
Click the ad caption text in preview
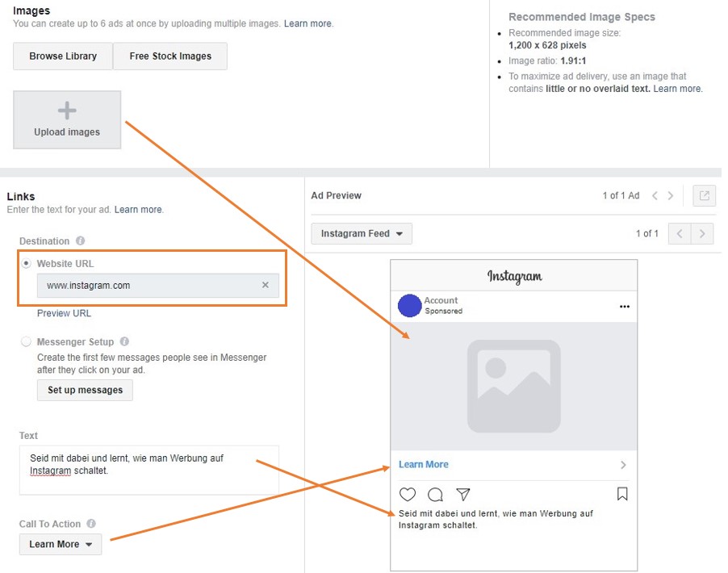click(496, 519)
